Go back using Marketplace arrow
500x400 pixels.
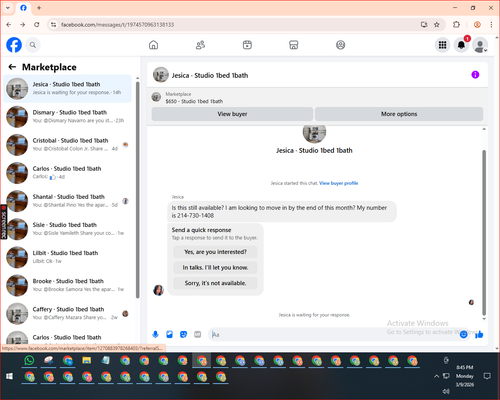(x=12, y=67)
